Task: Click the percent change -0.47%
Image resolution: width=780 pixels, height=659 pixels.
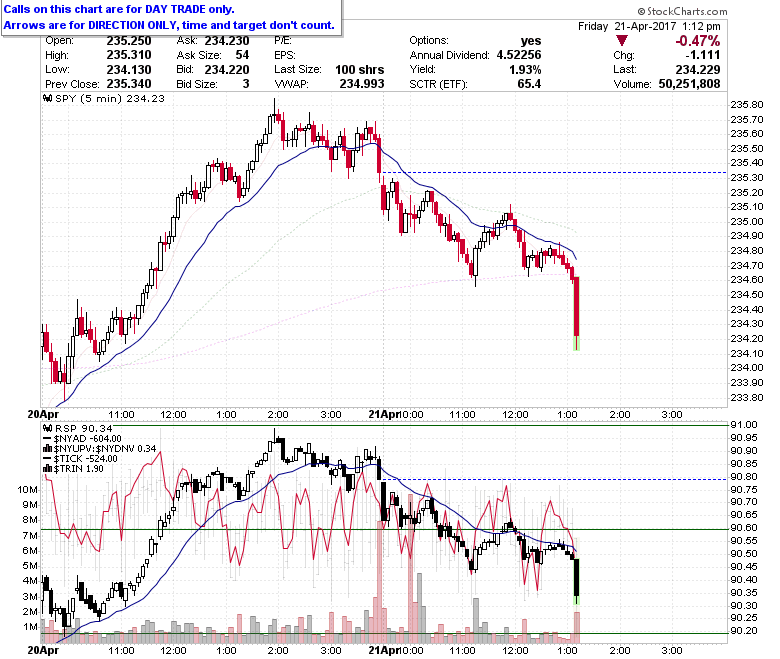Action: click(697, 41)
